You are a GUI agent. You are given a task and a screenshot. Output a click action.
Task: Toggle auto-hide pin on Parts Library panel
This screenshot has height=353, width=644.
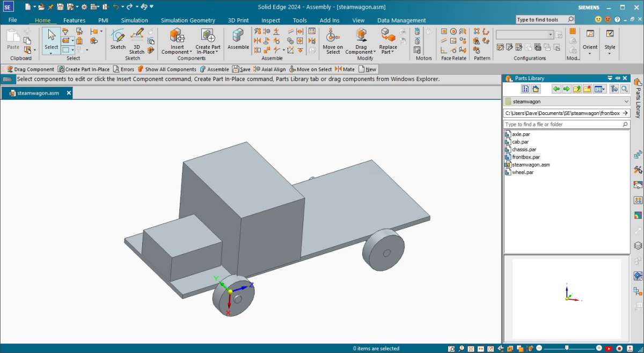(617, 78)
